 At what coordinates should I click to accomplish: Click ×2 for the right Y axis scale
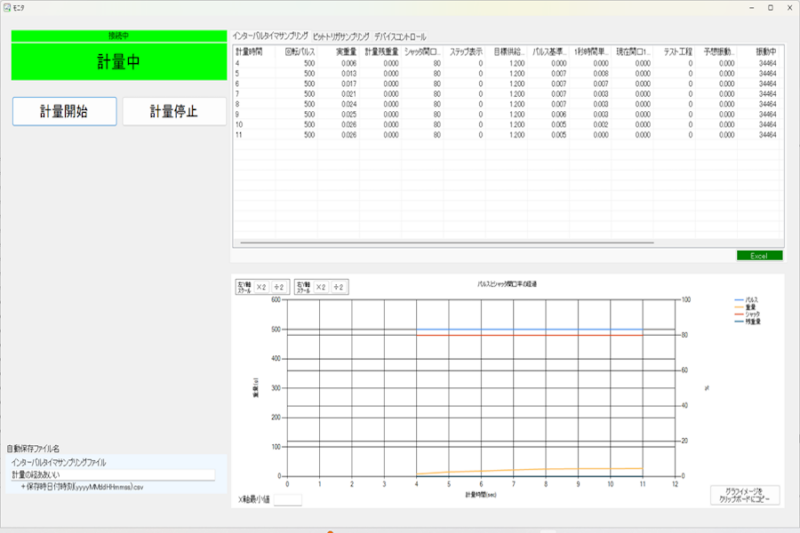click(320, 287)
